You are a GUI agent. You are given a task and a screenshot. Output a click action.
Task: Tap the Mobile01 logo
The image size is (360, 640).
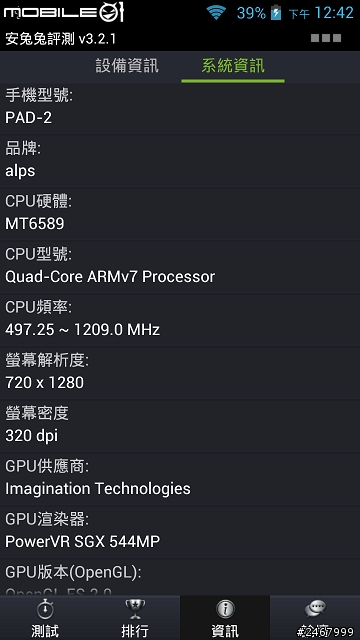[x=63, y=12]
